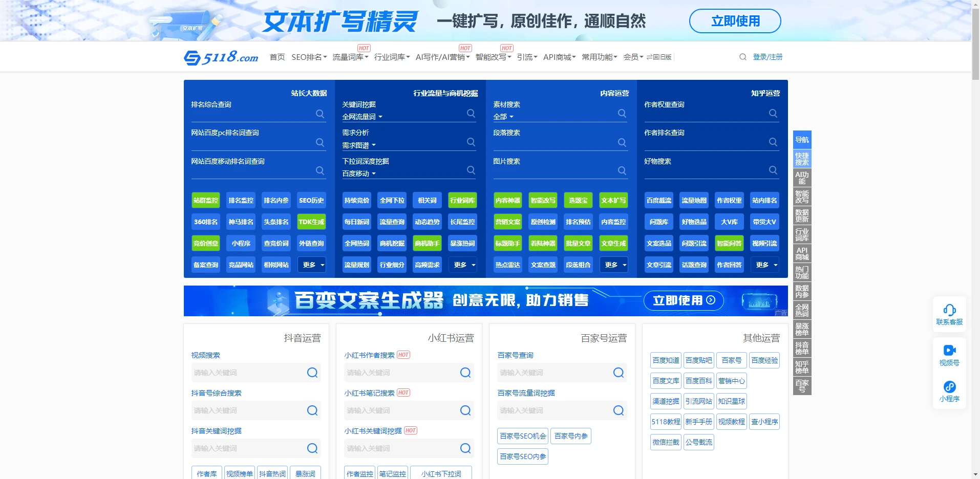
Task: Click 百家号SEO机会 button
Action: tap(523, 436)
